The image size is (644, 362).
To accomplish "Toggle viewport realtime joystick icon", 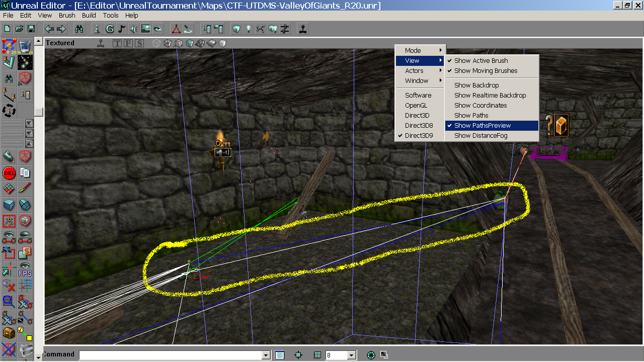I will tap(101, 43).
